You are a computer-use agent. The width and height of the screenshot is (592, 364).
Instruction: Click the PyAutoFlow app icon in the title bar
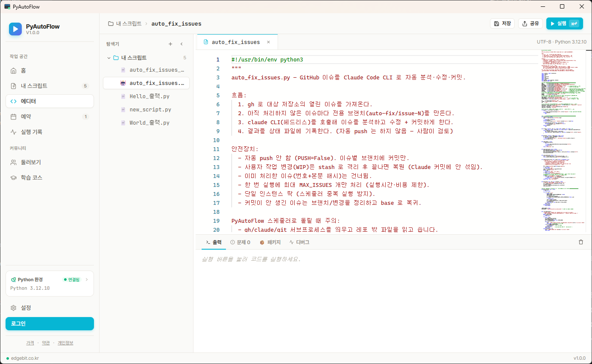click(7, 6)
